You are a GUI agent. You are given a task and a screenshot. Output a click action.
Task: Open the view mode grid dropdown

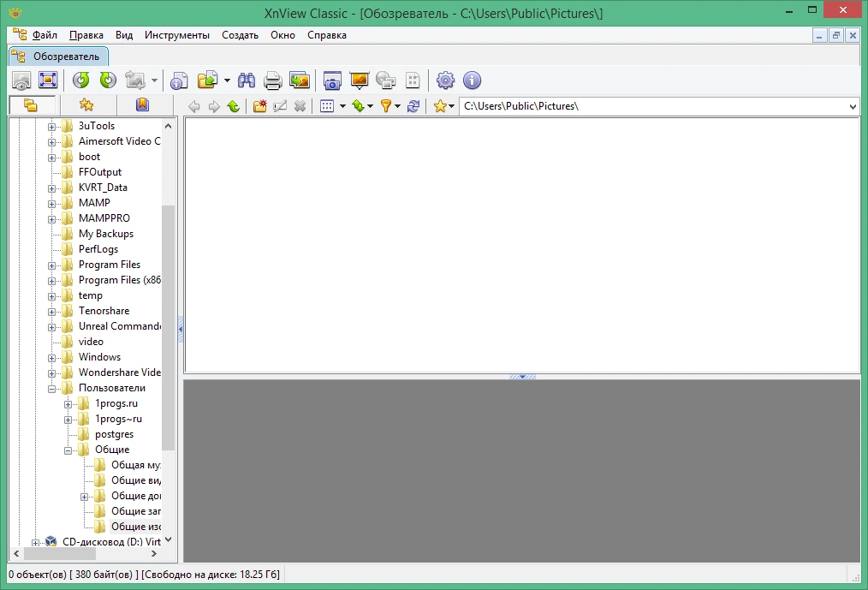(333, 106)
